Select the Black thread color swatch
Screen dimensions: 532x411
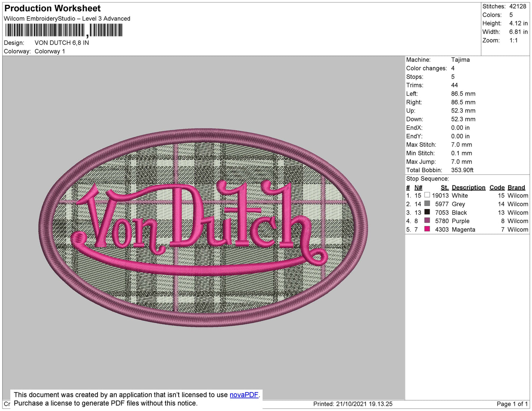(427, 212)
